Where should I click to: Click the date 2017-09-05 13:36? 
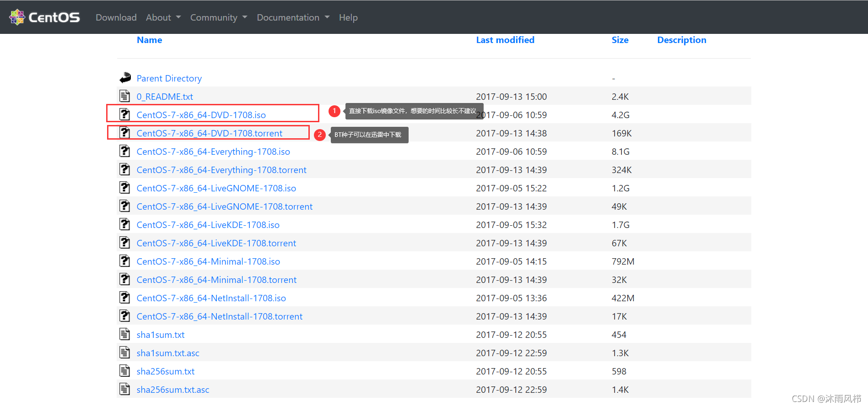(512, 298)
